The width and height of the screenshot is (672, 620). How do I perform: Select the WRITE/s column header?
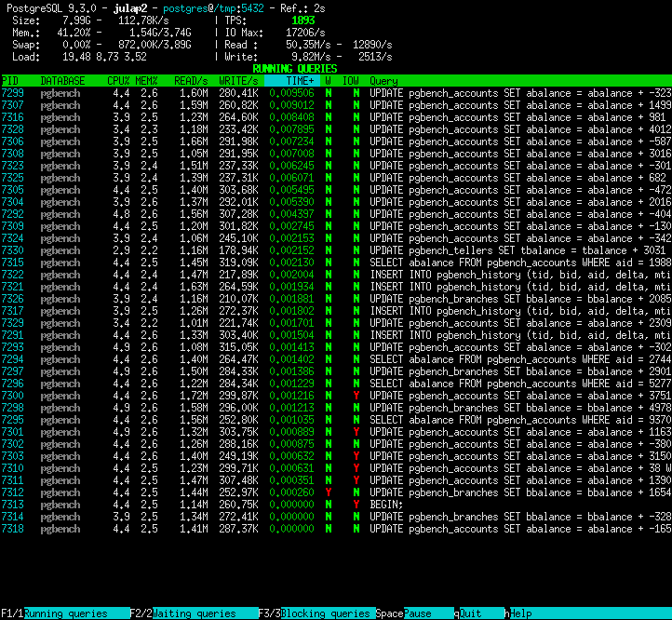(x=238, y=81)
